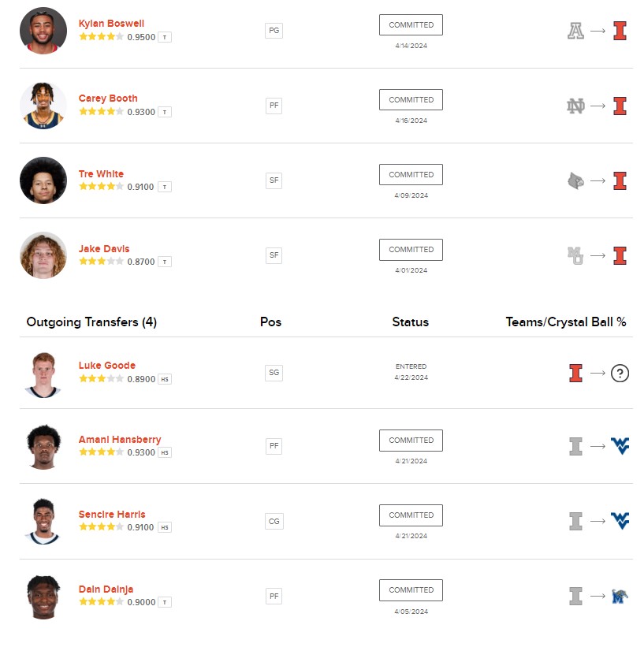This screenshot has height=647, width=644.
Task: Click the Committed button in Sencire Harris's row
Action: pos(411,515)
